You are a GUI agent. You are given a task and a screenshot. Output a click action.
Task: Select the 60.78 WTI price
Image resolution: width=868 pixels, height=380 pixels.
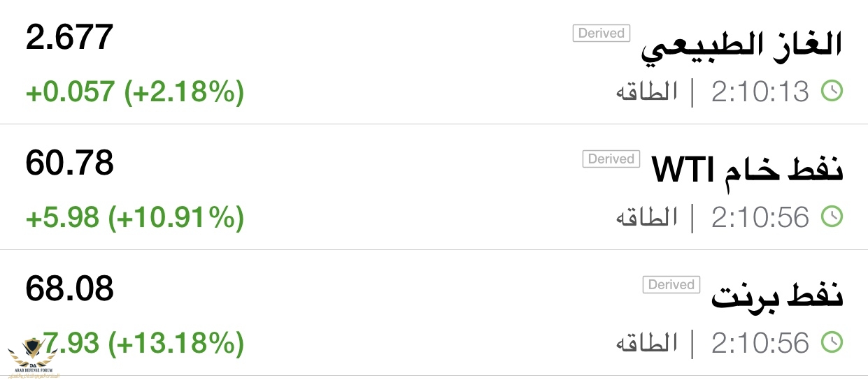(x=69, y=163)
